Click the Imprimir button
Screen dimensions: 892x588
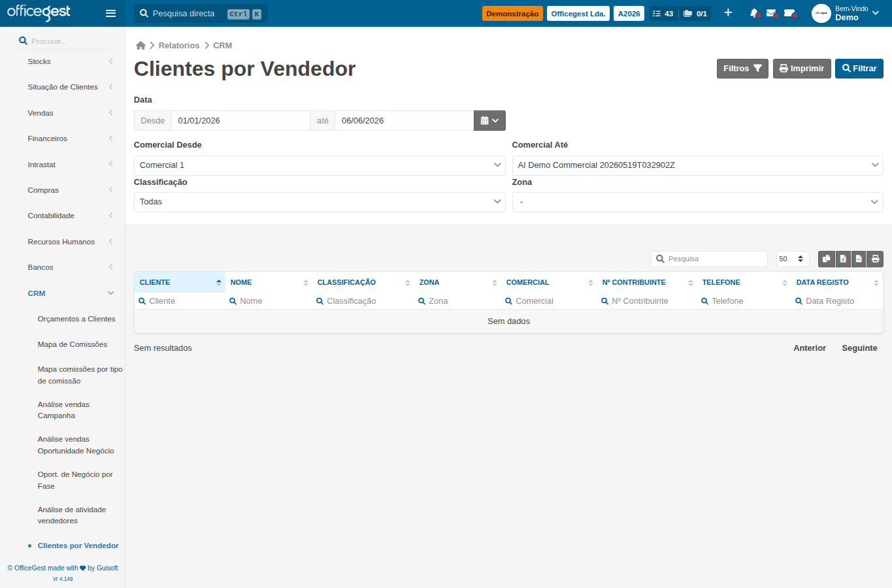point(802,69)
